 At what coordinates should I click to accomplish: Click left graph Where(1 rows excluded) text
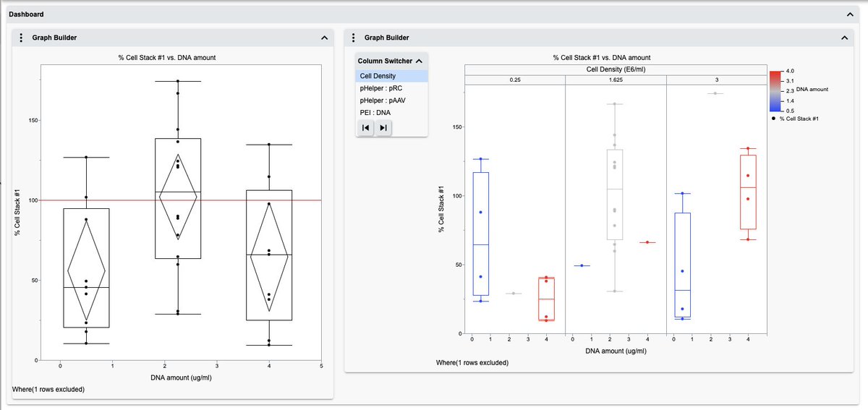coord(48,390)
